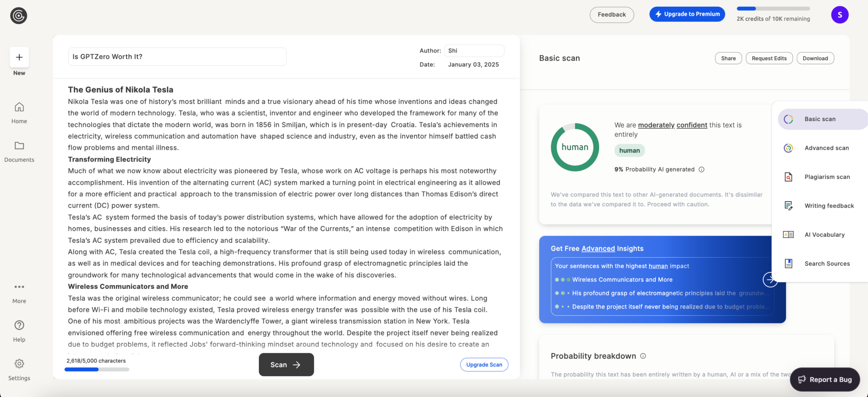Open Settings with the gear icon

tap(19, 364)
